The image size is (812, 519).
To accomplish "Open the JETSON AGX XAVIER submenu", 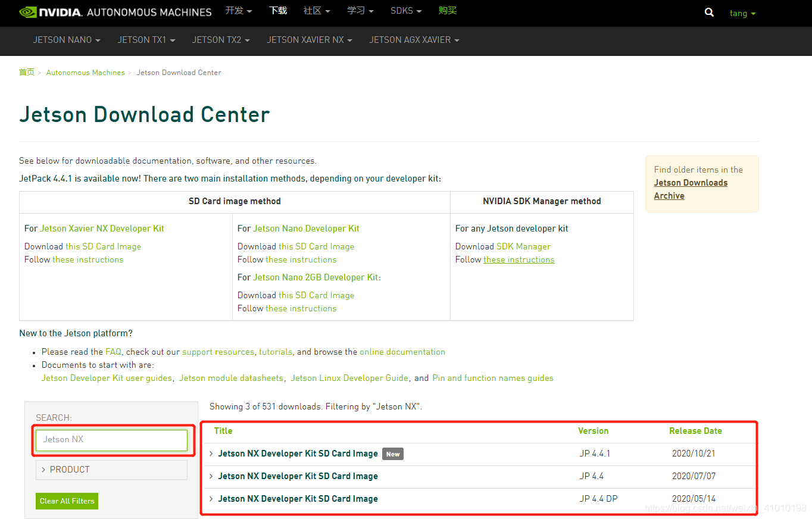I will tap(414, 40).
